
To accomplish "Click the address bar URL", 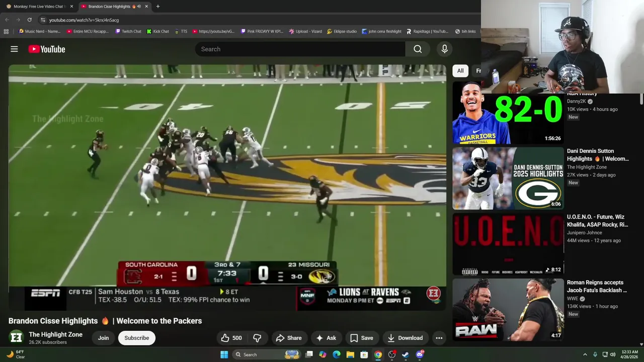I will [x=84, y=20].
